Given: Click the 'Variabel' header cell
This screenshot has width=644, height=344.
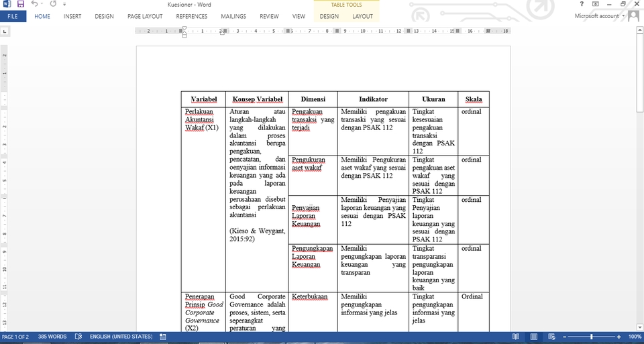Looking at the screenshot, I should pyautogui.click(x=204, y=99).
